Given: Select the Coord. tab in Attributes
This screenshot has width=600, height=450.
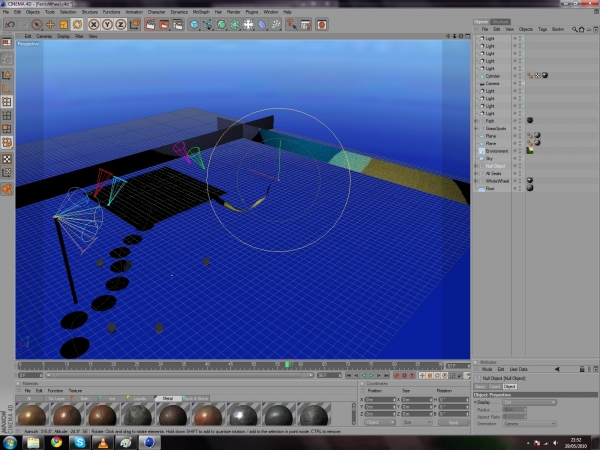Looking at the screenshot, I should (x=494, y=386).
